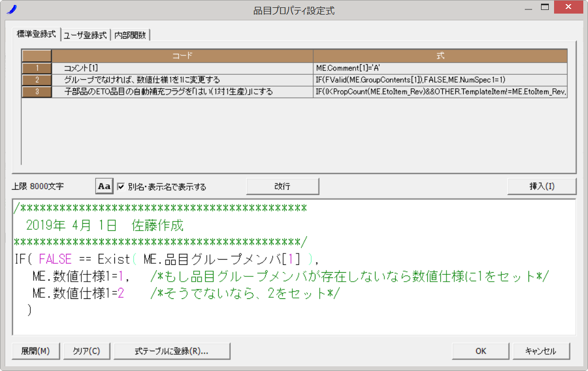The width and height of the screenshot is (588, 371).
Task: Open the 内部関数 tab
Action: pyautogui.click(x=130, y=35)
